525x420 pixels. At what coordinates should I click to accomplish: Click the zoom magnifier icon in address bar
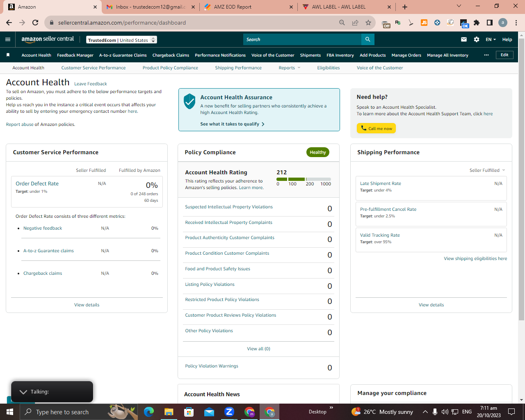pyautogui.click(x=342, y=23)
